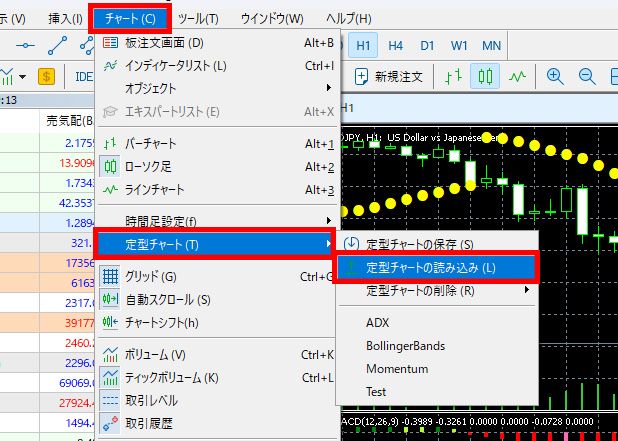Open the チャート (C) menu
Screen dimensions: 618x441
129,18
